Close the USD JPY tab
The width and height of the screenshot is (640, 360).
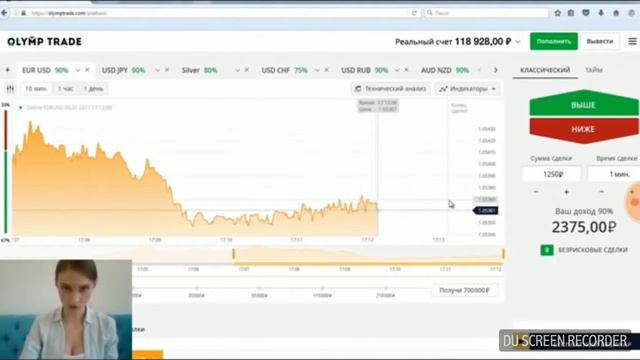(167, 70)
